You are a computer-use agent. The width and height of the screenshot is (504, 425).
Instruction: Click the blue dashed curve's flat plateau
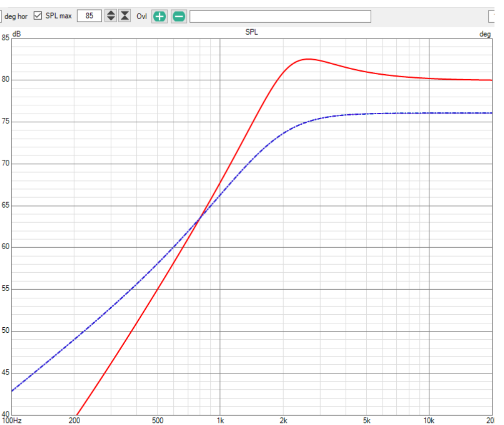(x=429, y=113)
